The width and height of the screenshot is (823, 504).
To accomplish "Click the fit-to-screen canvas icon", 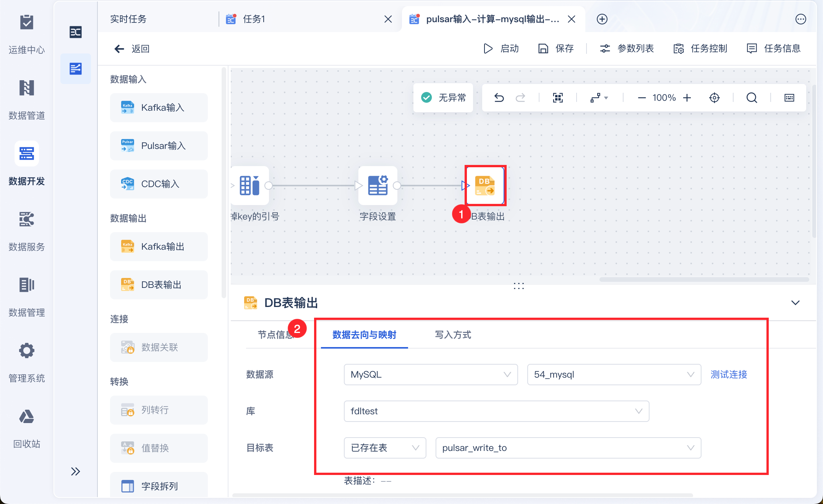I will click(x=558, y=98).
